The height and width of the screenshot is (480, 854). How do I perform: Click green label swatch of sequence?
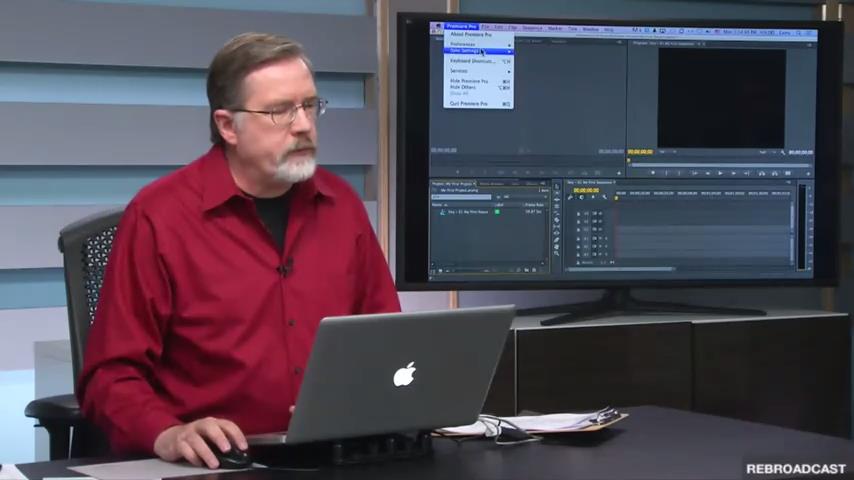(x=497, y=212)
